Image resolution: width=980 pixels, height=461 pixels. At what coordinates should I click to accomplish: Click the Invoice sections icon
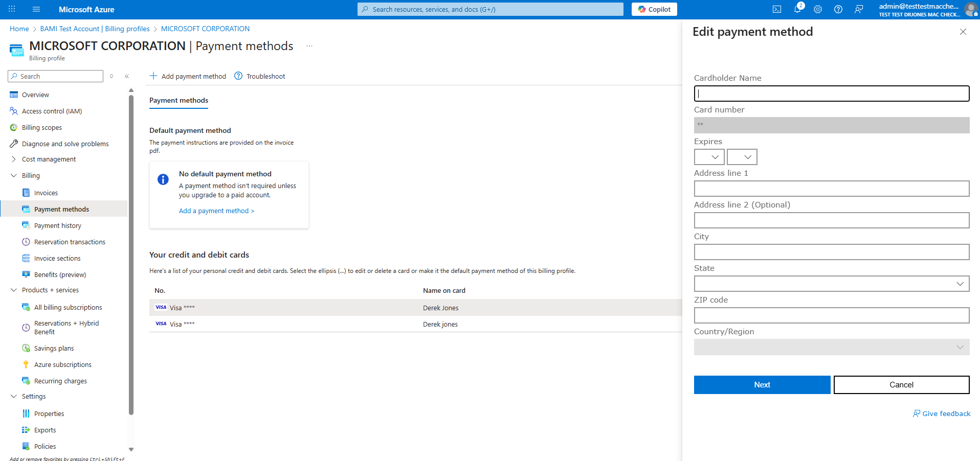pyautogui.click(x=26, y=258)
